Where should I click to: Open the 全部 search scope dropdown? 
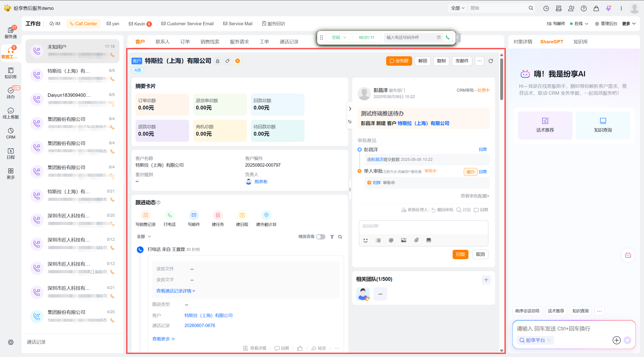coord(458,8)
